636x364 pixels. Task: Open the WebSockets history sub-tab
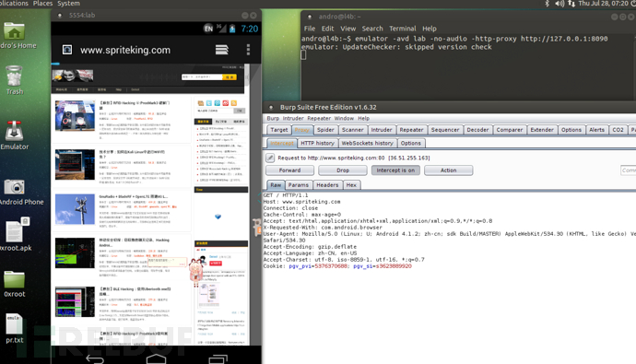click(367, 143)
